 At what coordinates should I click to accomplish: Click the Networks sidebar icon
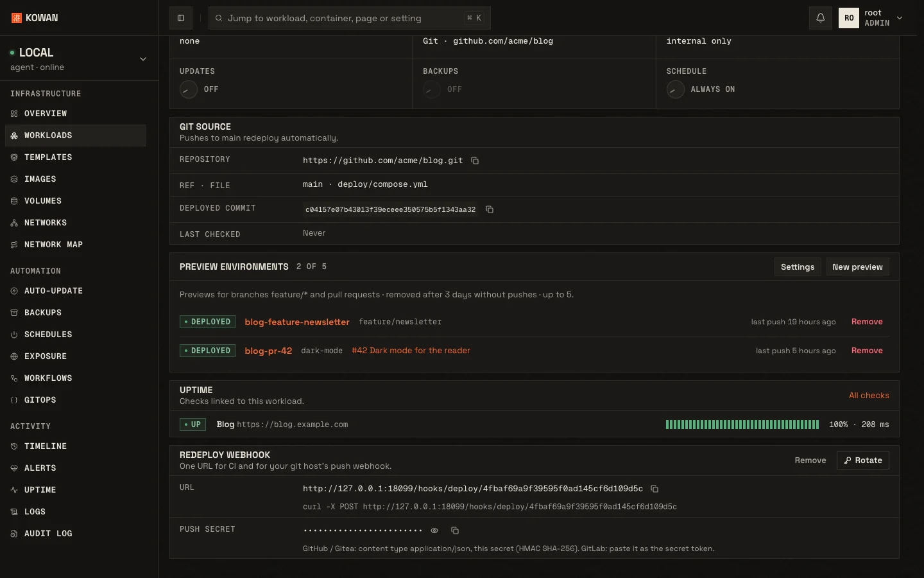[14, 223]
